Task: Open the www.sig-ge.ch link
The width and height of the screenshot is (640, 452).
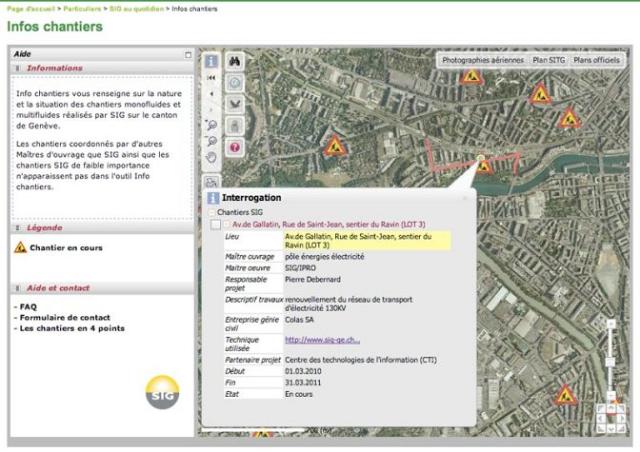Action: coord(322,340)
